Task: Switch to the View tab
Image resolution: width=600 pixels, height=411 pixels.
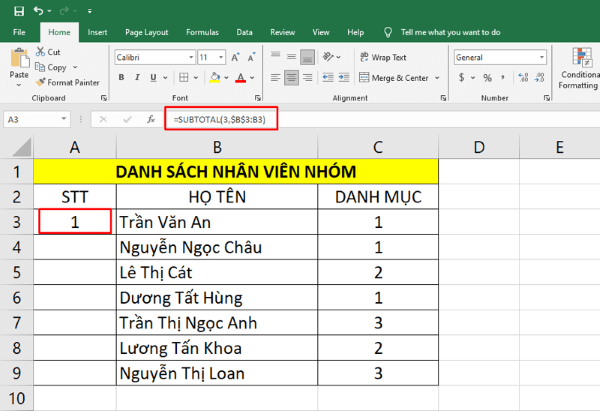Action: [x=321, y=32]
